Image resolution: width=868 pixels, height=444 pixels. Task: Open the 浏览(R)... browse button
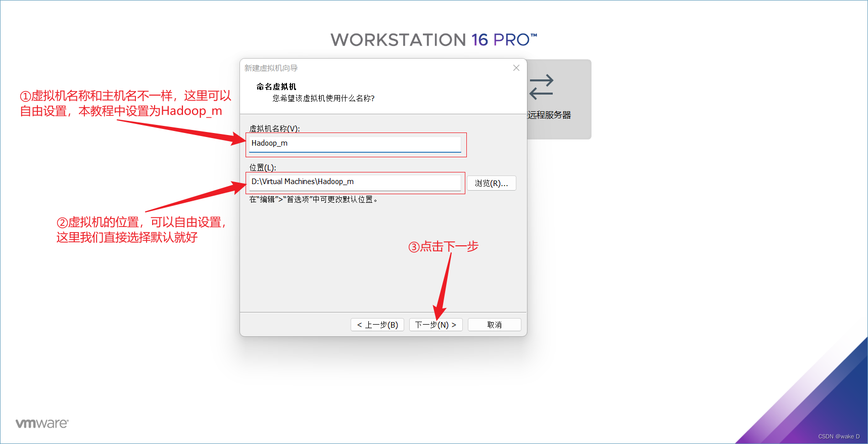492,183
